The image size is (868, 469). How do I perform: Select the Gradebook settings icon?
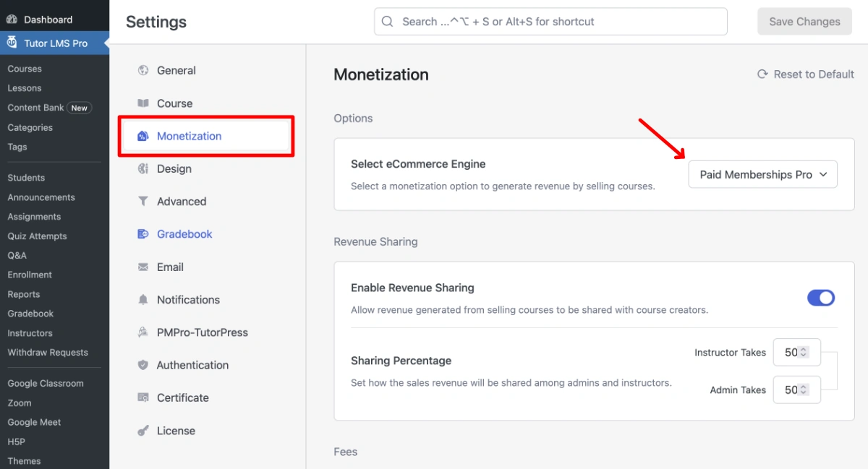[143, 233]
